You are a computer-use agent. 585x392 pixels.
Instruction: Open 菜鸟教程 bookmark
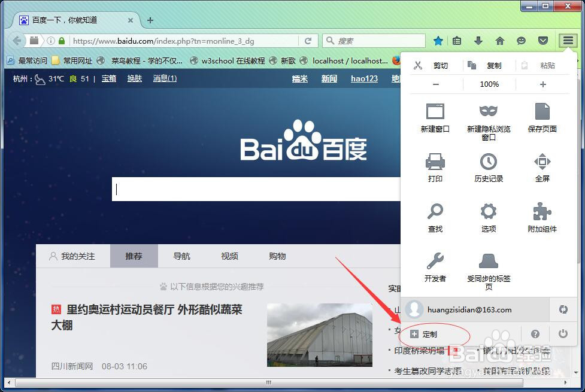[140, 60]
